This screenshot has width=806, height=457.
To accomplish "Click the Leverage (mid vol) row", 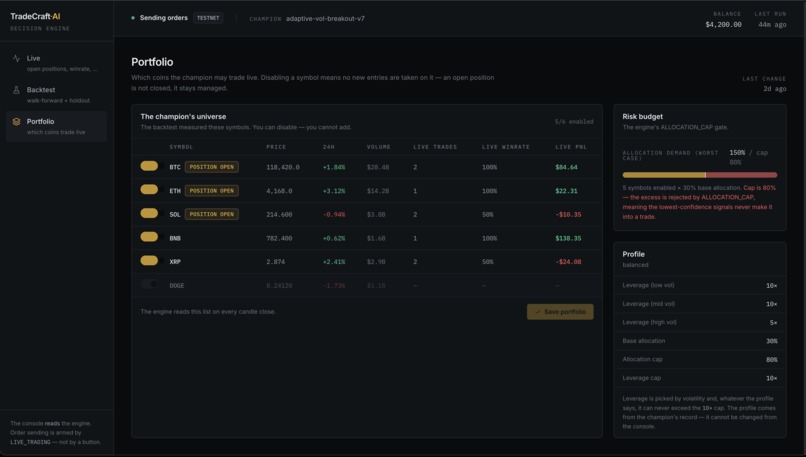I will (x=700, y=304).
